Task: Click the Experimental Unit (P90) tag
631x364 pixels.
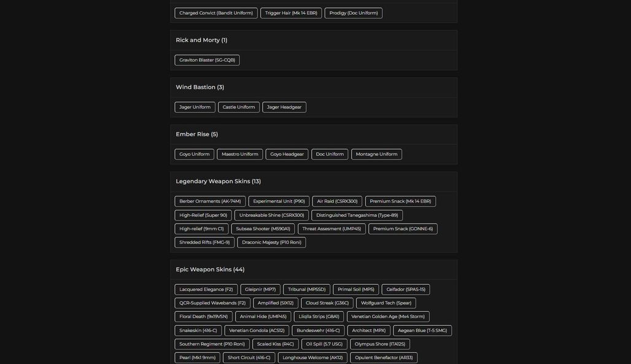Action: pyautogui.click(x=279, y=201)
